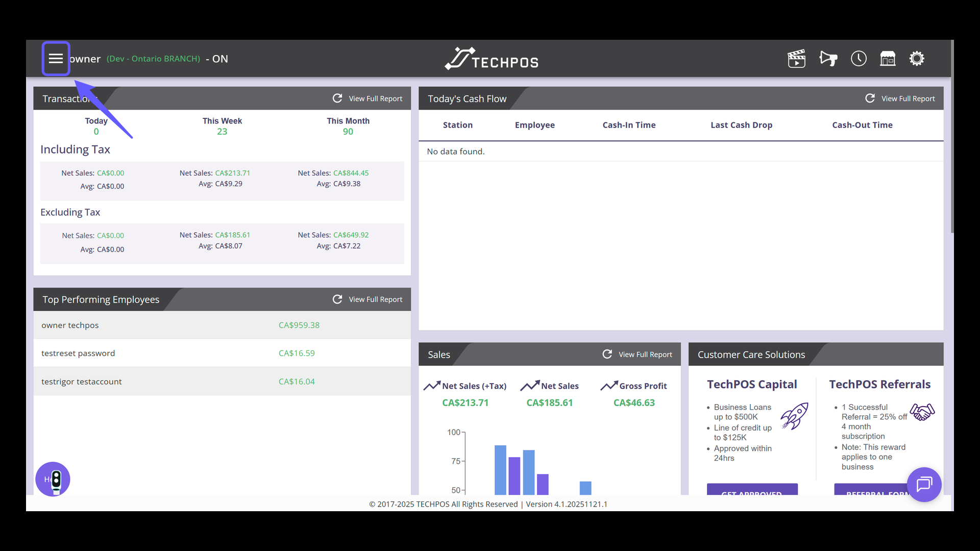
Task: Open the hamburger navigation menu
Action: pyautogui.click(x=56, y=59)
